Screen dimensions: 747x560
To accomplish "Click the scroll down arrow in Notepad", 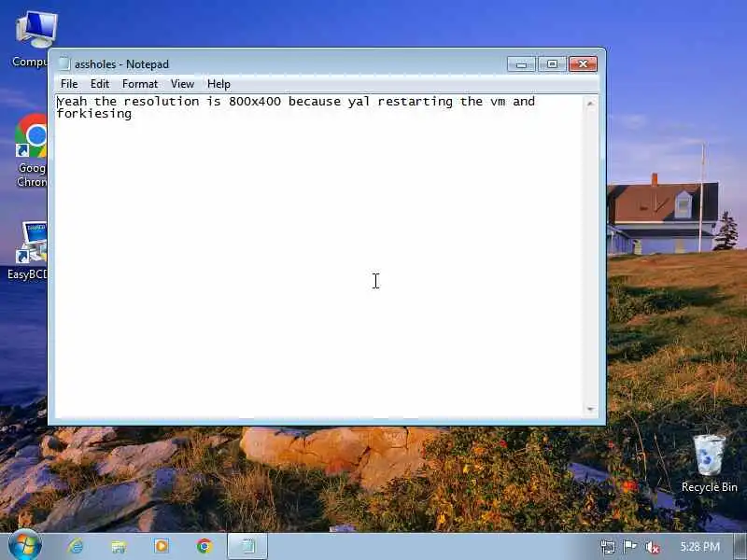I will (590, 409).
